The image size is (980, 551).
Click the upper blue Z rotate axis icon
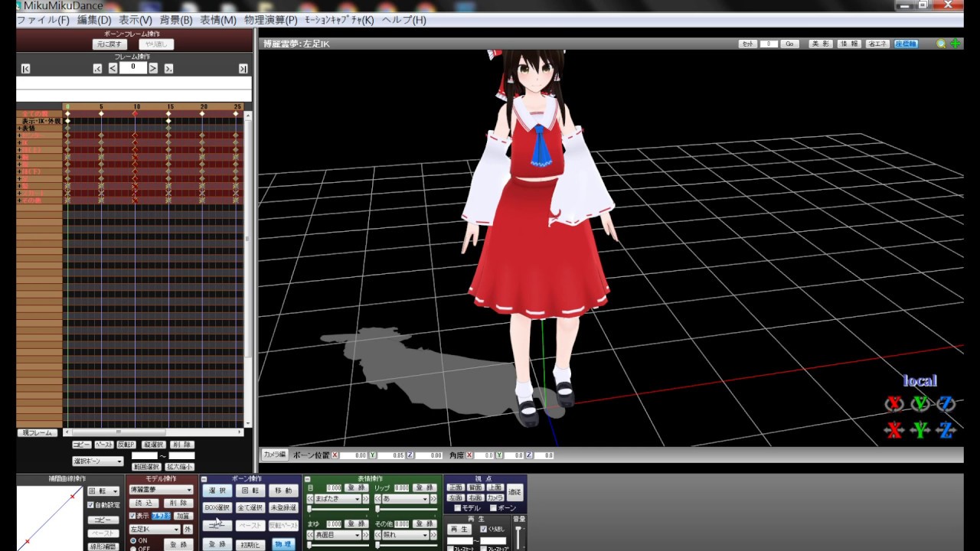pos(946,403)
